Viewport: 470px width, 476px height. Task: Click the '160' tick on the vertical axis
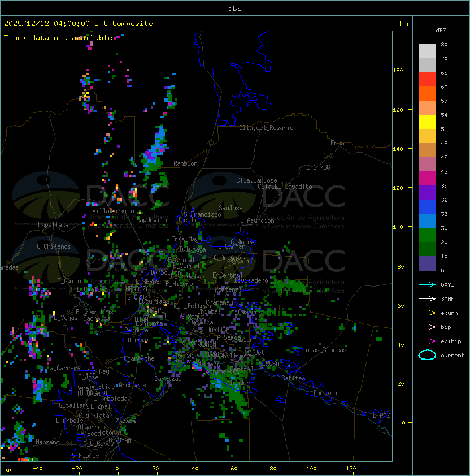click(x=398, y=110)
